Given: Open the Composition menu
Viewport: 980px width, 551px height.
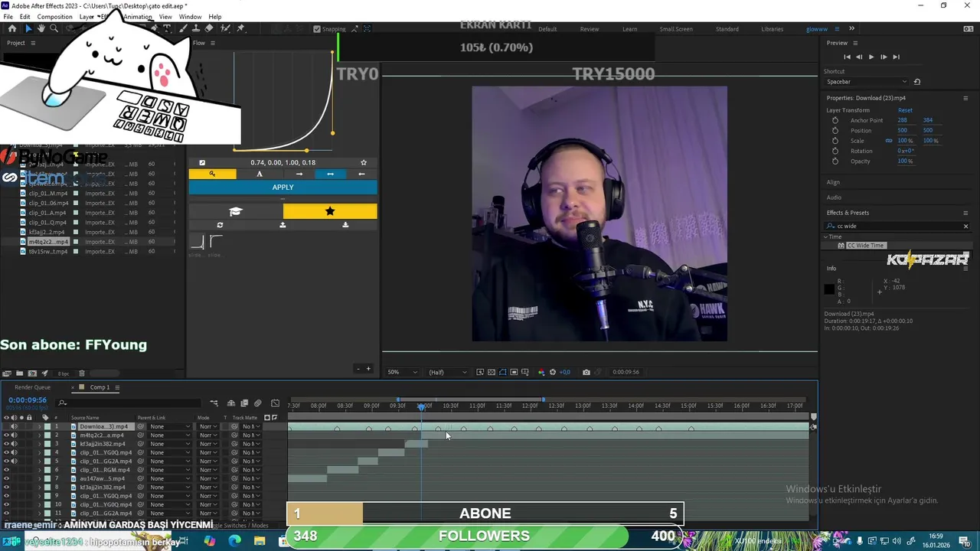Looking at the screenshot, I should [54, 16].
